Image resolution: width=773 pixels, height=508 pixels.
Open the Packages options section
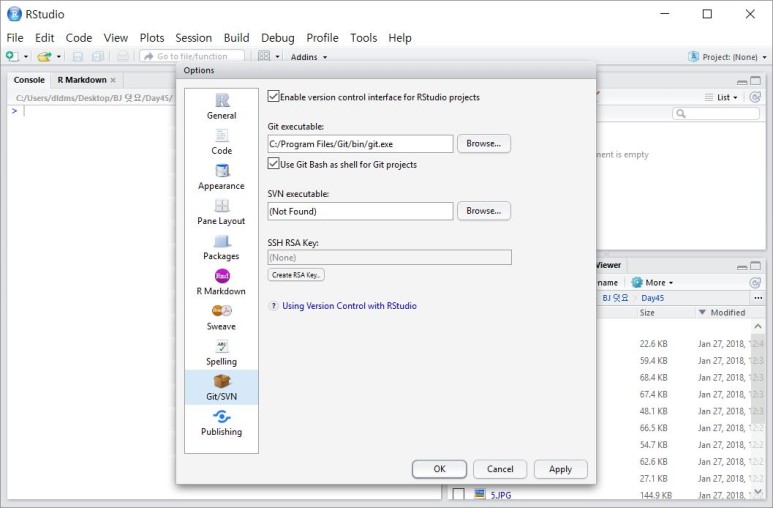tap(221, 247)
